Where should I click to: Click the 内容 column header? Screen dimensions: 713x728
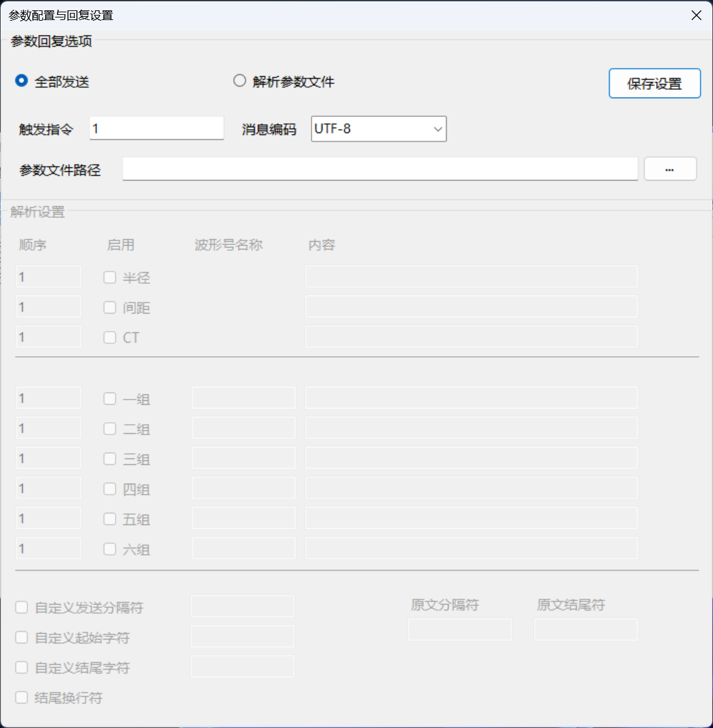322,244
